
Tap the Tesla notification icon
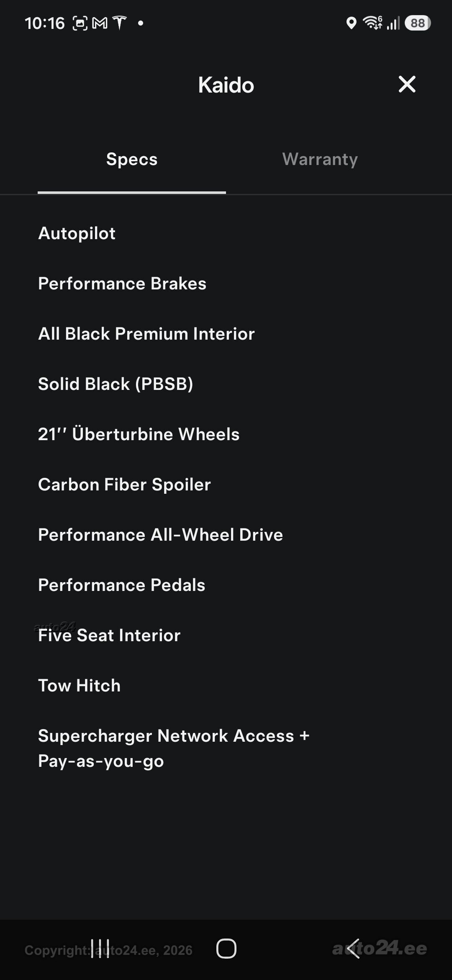coord(119,23)
